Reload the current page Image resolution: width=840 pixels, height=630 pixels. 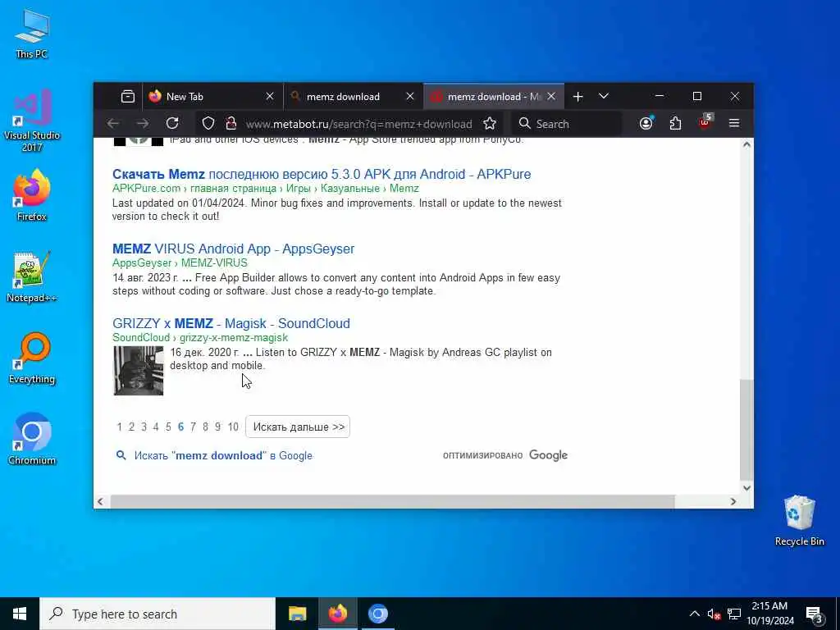pos(172,124)
